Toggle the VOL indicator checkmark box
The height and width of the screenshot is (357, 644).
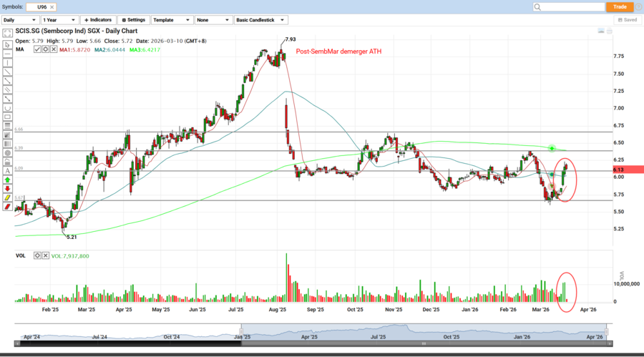(36, 255)
